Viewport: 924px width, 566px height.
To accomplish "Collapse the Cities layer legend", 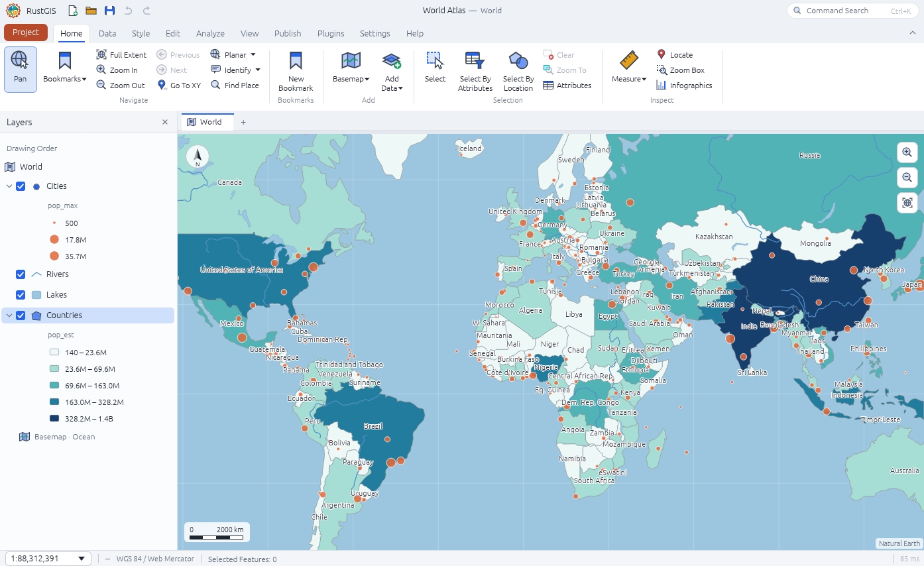I will [x=9, y=186].
